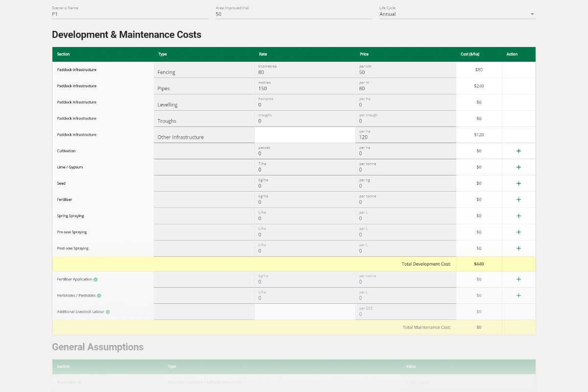
Task: Add a Fertiliser Application maintenance row
Action: click(x=518, y=279)
